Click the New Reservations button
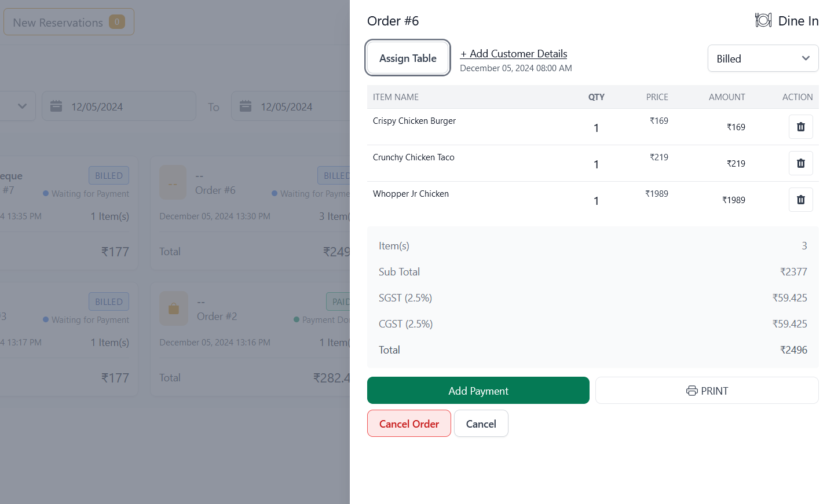 point(68,21)
